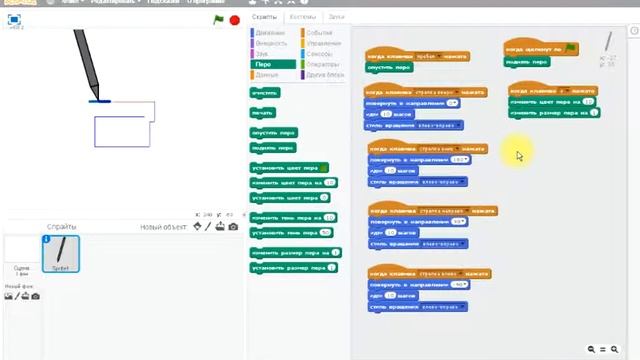Click the очистить block in the palette
The height and width of the screenshot is (360, 640).
coord(265,93)
